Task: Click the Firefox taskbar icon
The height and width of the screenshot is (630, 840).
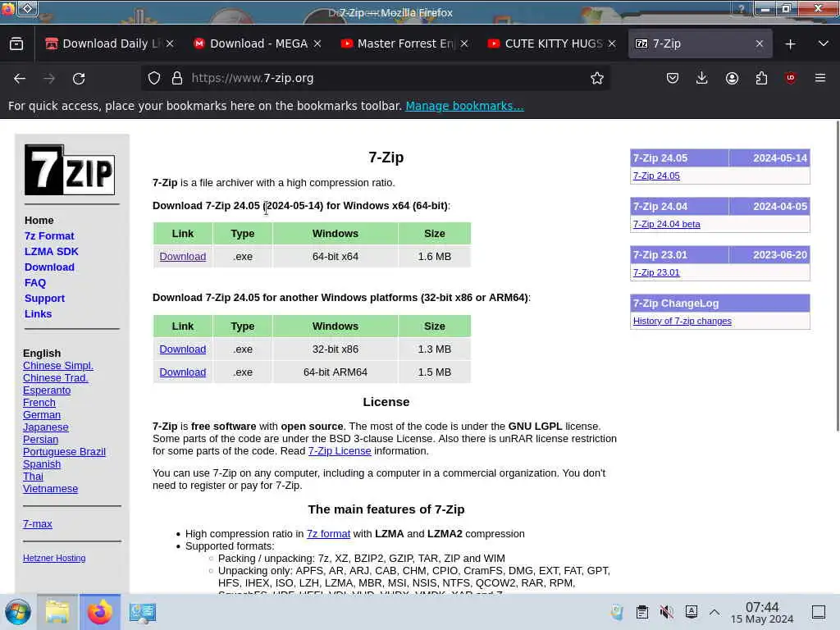Action: (x=100, y=612)
